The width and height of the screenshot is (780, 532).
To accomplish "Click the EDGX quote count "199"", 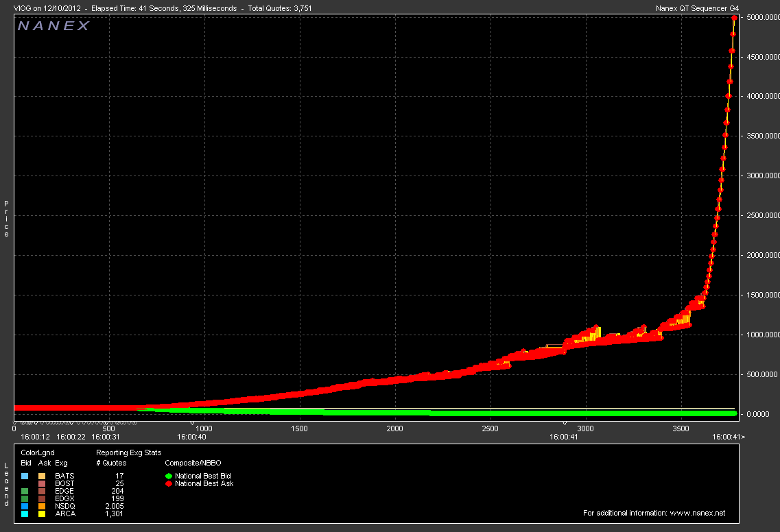I will pos(117,498).
